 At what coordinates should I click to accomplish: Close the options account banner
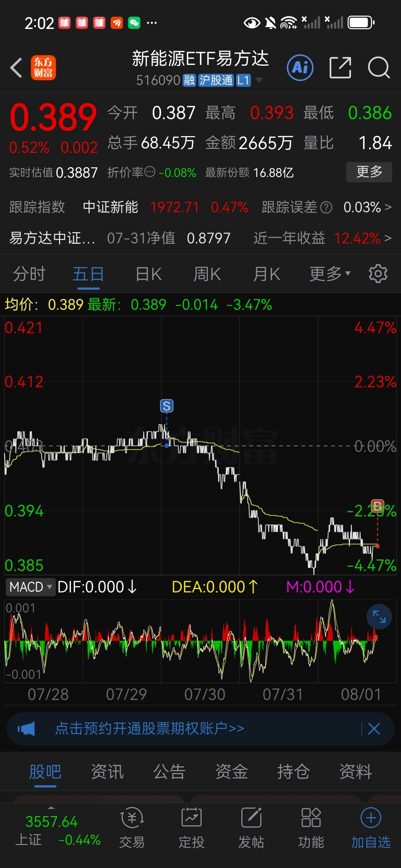(374, 729)
